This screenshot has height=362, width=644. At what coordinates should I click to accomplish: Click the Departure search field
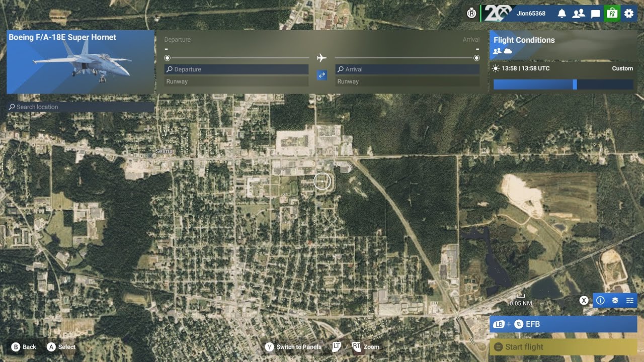(x=236, y=69)
